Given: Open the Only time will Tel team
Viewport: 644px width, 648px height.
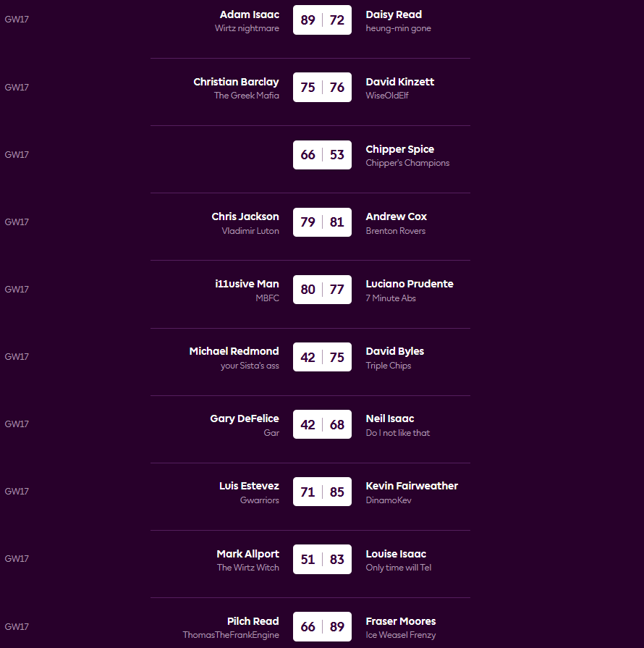Looking at the screenshot, I should 398,568.
